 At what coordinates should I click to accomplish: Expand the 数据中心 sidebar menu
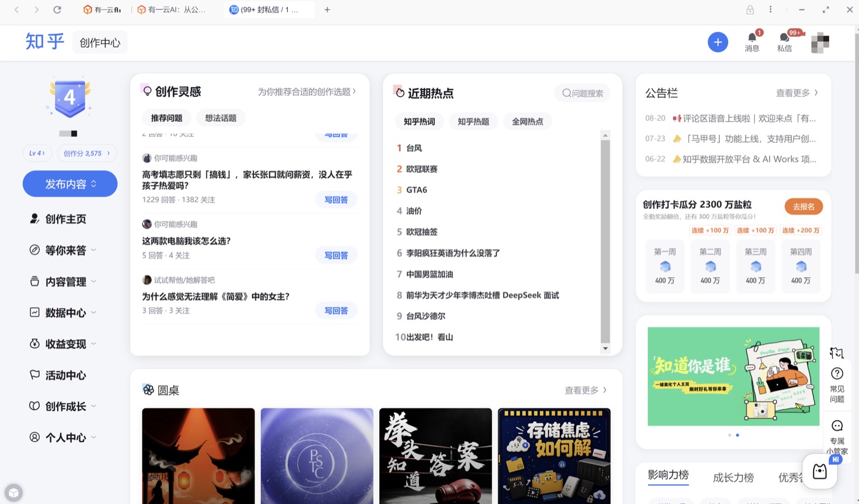(63, 313)
